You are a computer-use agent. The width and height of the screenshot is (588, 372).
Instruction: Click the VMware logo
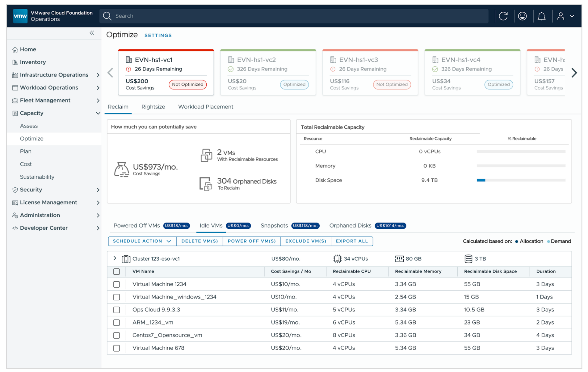pos(20,16)
